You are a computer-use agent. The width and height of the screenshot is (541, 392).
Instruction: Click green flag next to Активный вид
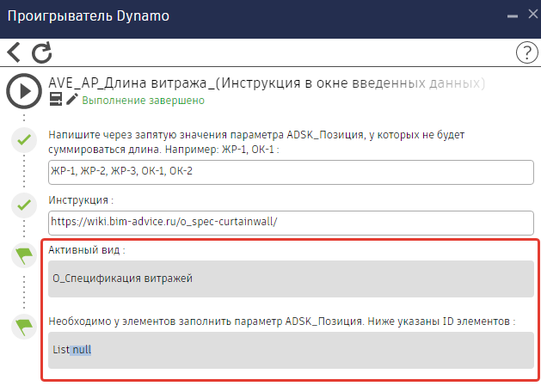tap(24, 255)
